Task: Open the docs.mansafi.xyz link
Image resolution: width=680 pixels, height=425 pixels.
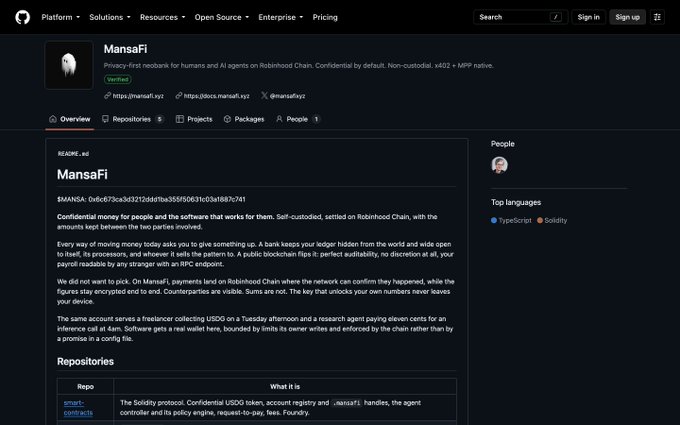Action: click(216, 96)
